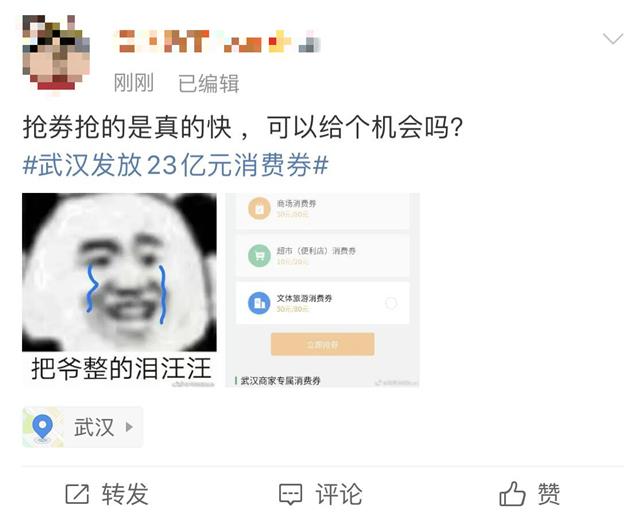Viewport: 640px width, 522px height.
Task: Expand the post options chevron
Action: pyautogui.click(x=613, y=39)
